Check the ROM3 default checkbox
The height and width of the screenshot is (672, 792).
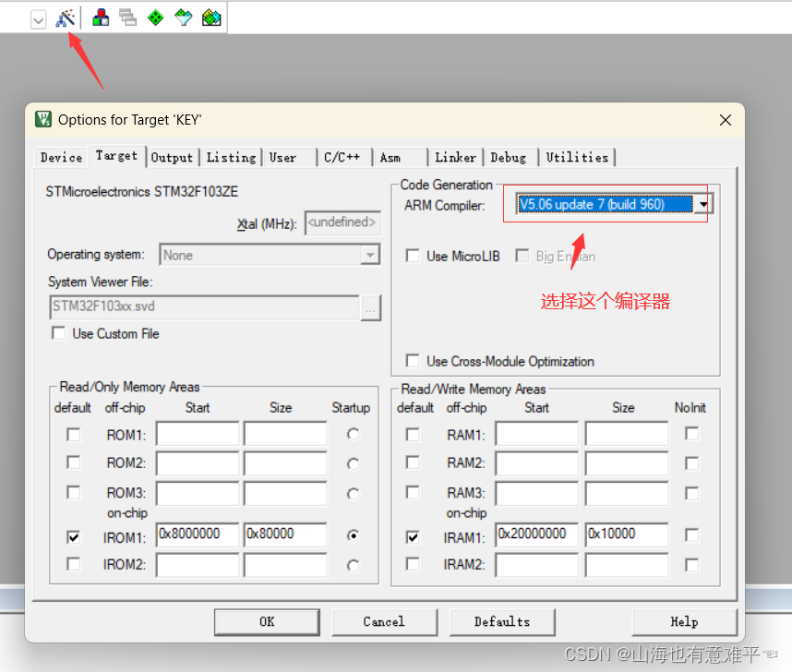coord(74,492)
